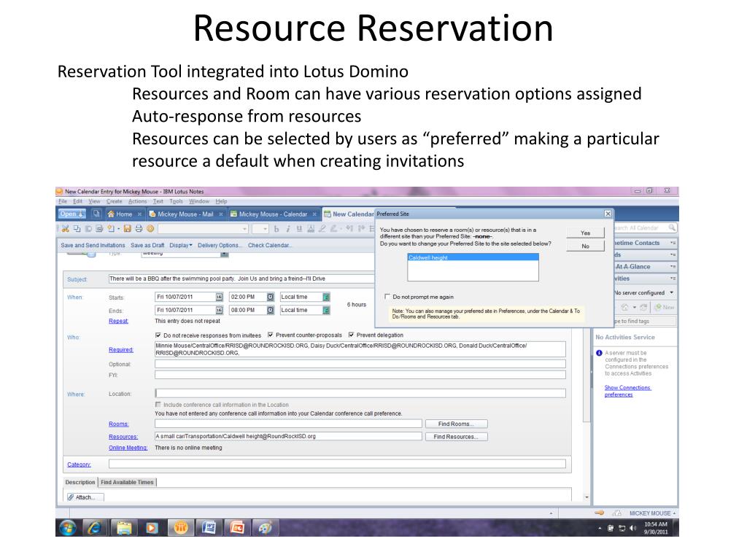Open Microsoft Word from the taskbar
This screenshot has width=747, height=560.
(x=208, y=528)
